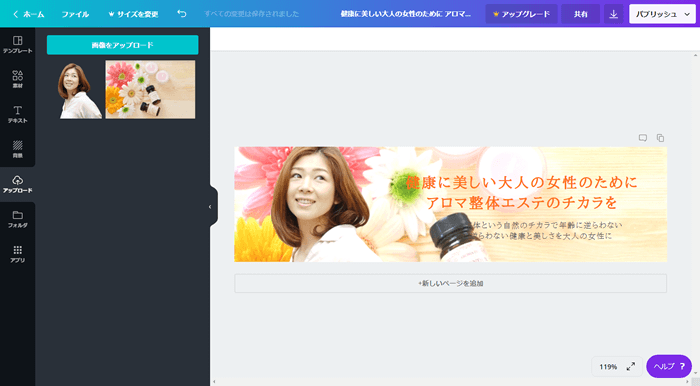Open the フォルダ folders panel
700x386 pixels.
(17, 219)
